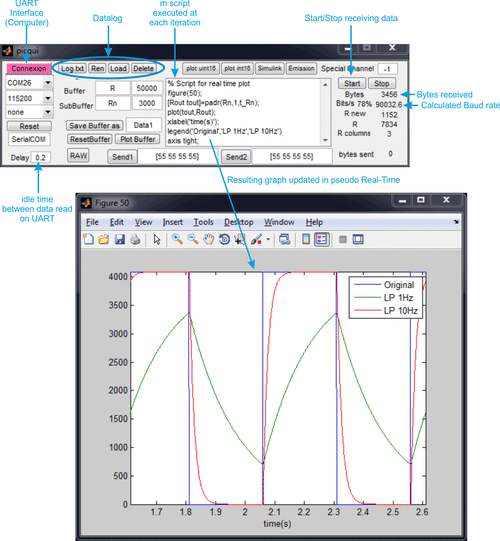The height and width of the screenshot is (541, 500).
Task: Open the Window menu
Action: 279,222
